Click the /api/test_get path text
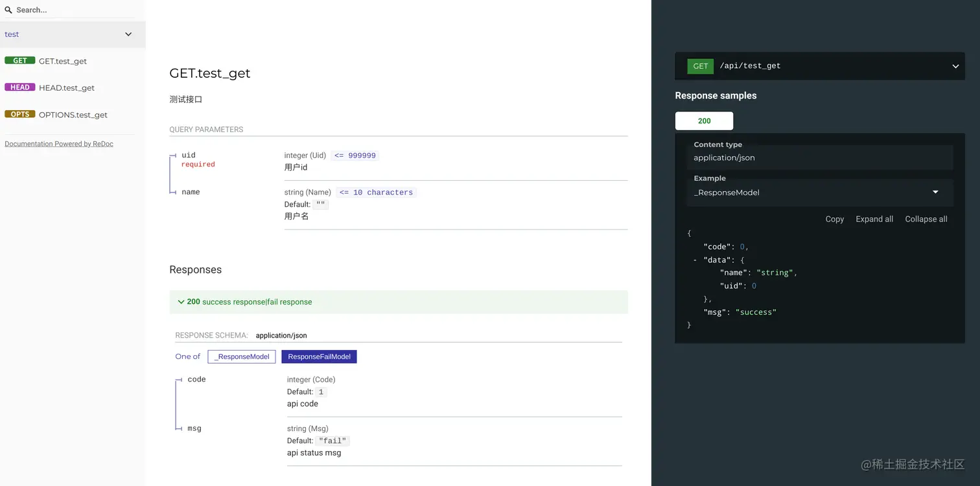Image resolution: width=980 pixels, height=486 pixels. pyautogui.click(x=750, y=66)
